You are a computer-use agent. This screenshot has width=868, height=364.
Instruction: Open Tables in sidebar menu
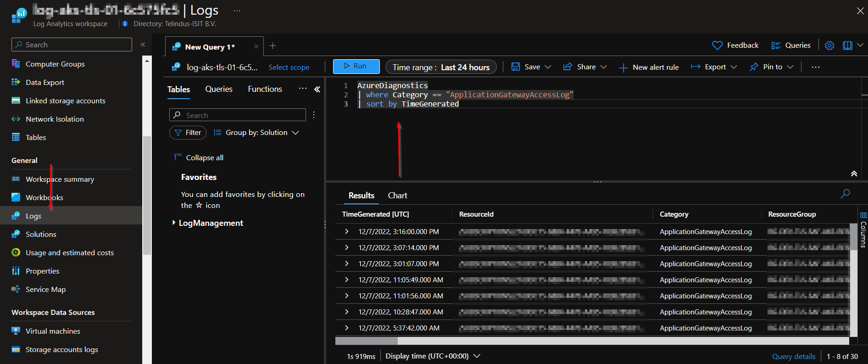pyautogui.click(x=36, y=137)
